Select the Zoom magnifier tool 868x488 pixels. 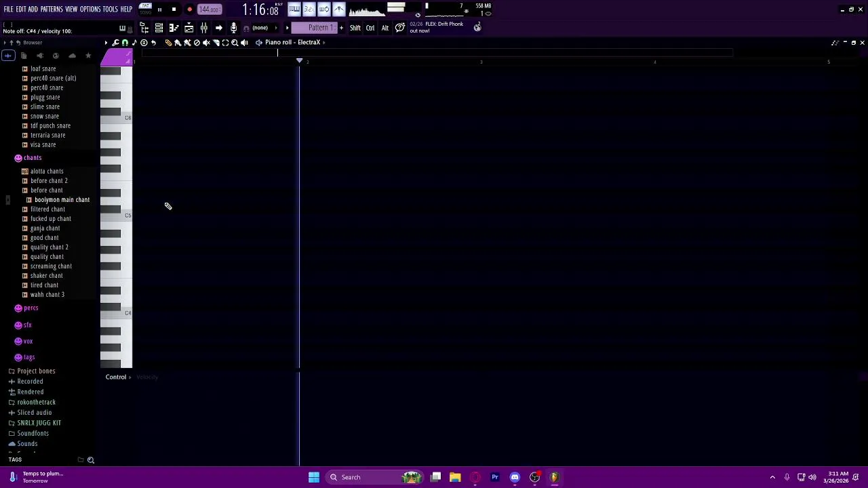[235, 42]
